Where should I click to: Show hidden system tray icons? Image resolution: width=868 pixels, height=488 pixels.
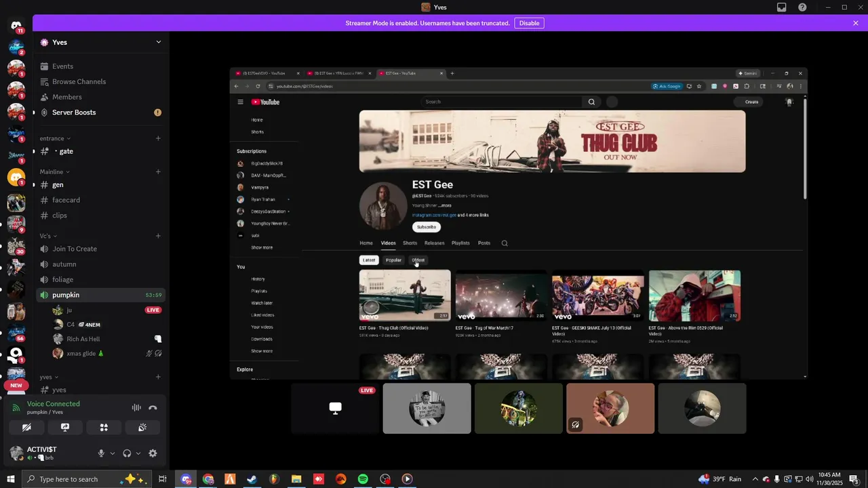point(755,479)
